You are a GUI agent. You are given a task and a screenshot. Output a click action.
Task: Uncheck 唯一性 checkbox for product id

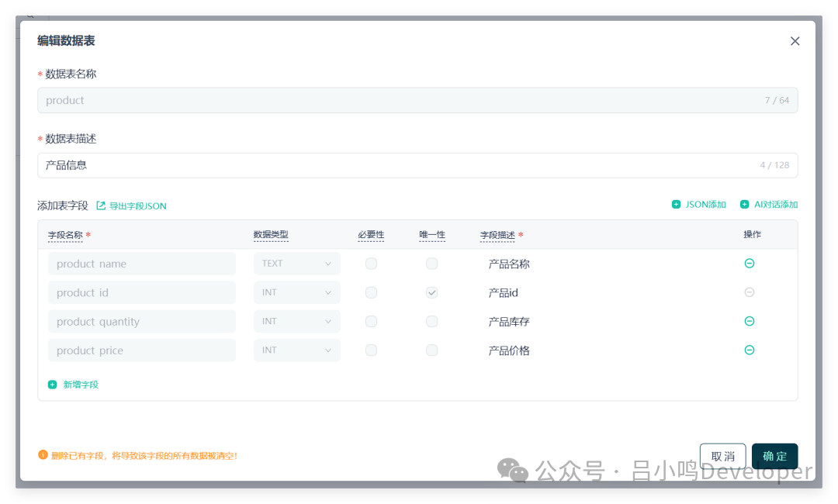coord(432,292)
